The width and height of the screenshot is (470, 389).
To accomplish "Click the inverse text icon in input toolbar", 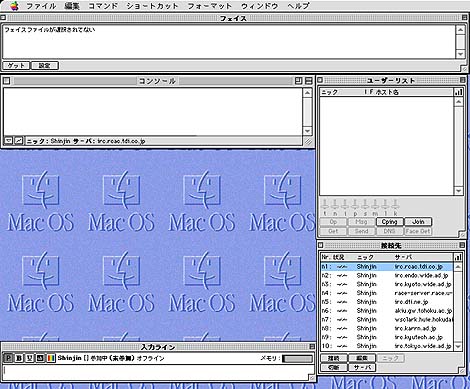I will point(40,358).
